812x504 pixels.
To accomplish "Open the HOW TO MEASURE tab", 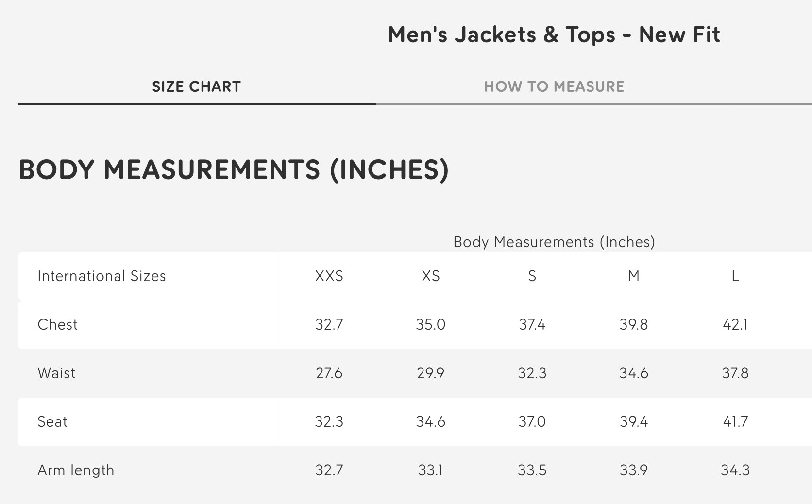I will 554,86.
